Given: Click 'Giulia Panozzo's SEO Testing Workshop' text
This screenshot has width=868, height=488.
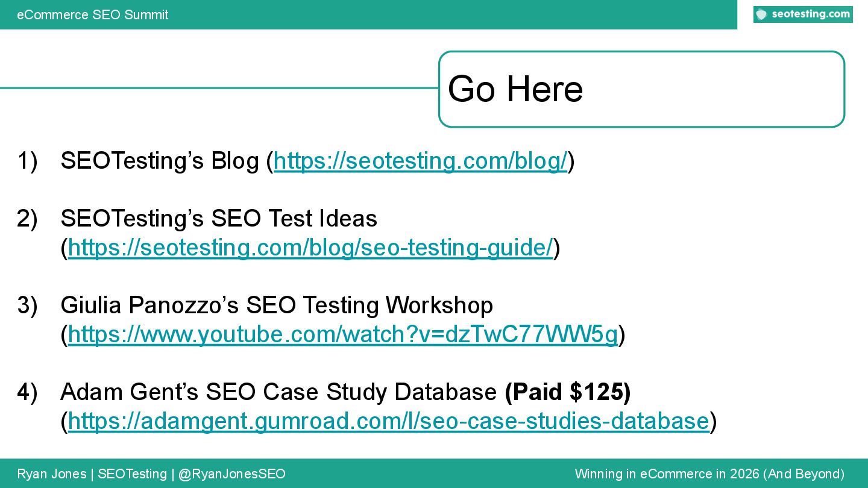Looking at the screenshot, I should (x=276, y=305).
